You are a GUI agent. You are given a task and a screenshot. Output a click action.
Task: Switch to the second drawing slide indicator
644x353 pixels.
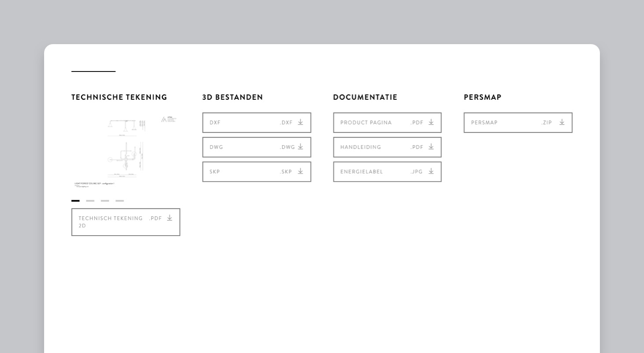click(x=90, y=201)
